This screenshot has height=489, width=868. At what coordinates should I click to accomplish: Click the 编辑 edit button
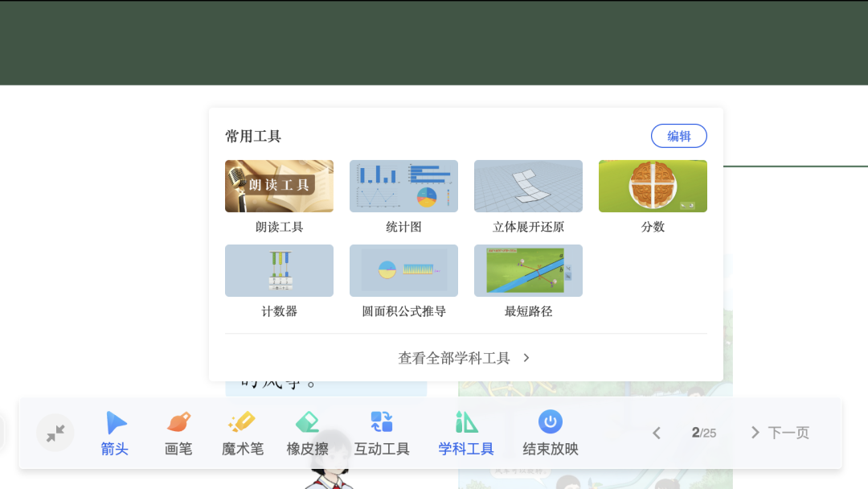tap(678, 136)
